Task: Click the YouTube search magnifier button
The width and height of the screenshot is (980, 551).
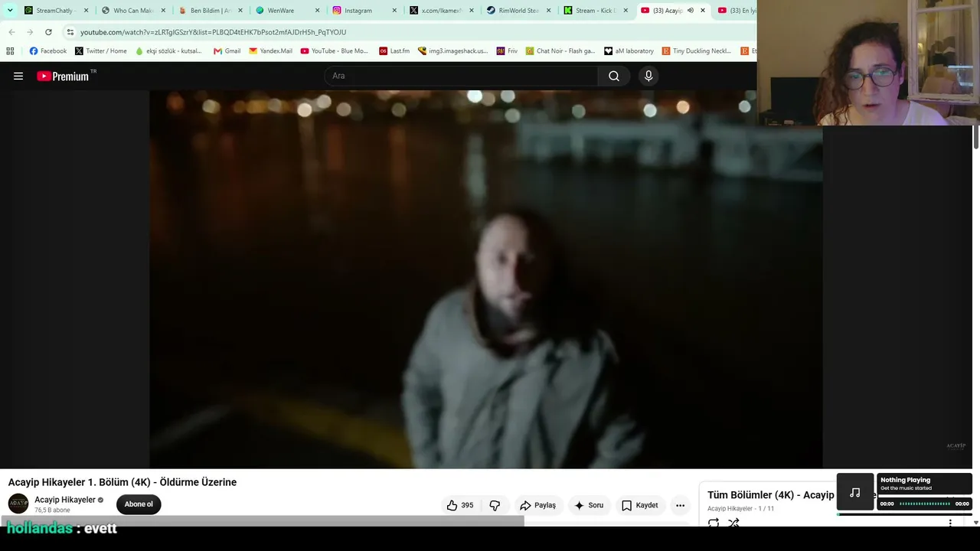Action: (x=614, y=76)
